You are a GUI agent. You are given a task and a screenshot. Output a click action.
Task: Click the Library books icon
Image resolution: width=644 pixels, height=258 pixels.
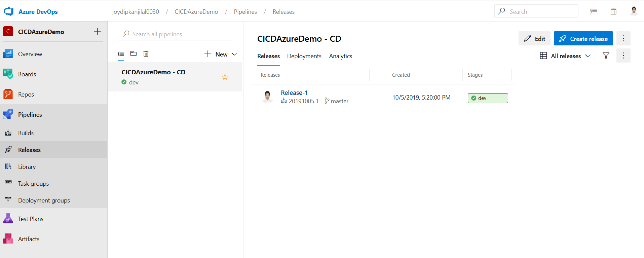tap(8, 166)
